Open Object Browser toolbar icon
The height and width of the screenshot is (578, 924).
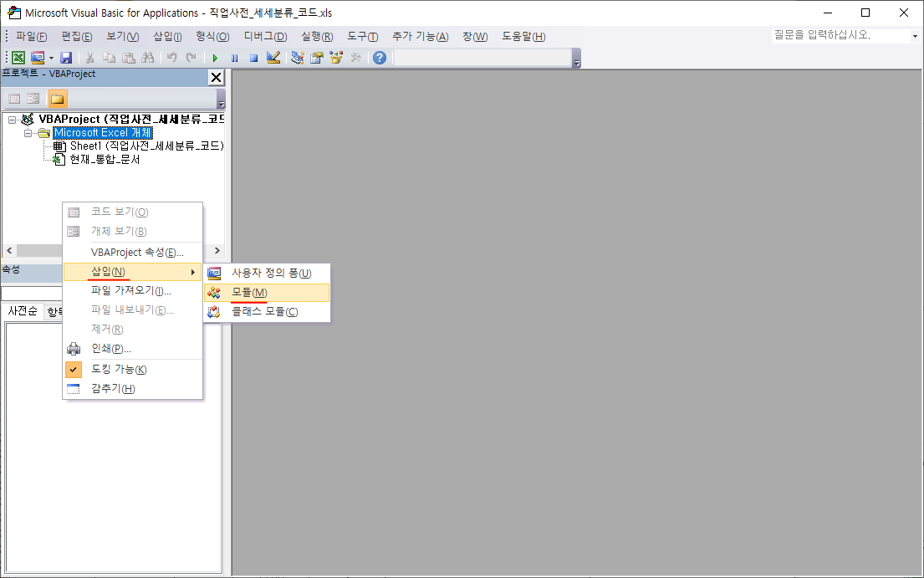pos(336,58)
